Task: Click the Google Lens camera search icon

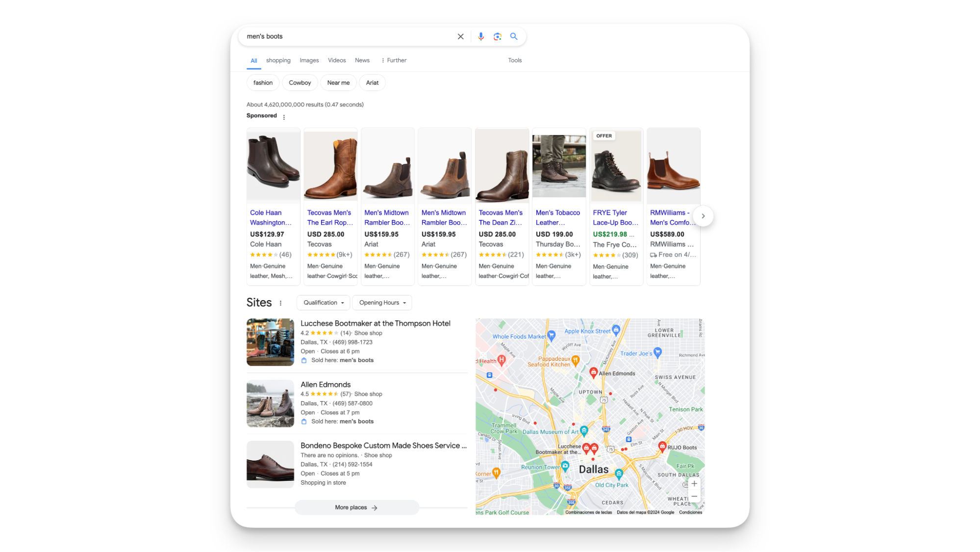Action: 498,36
